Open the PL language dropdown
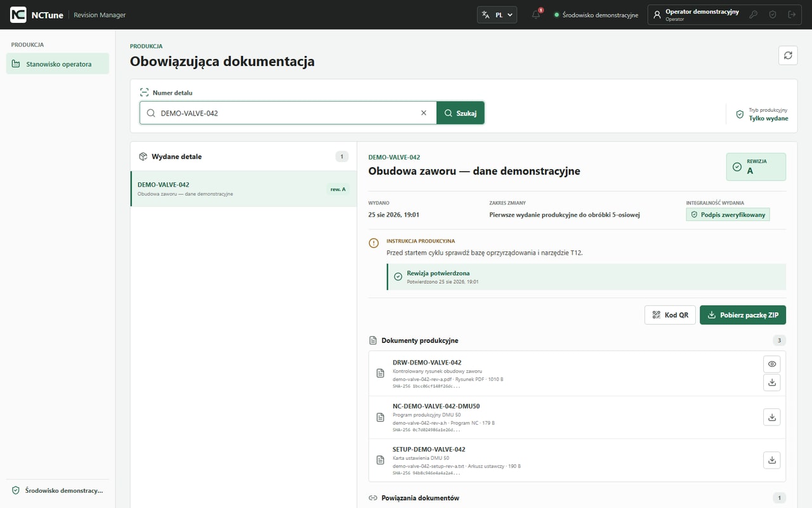Screen dimensions: 812x508 (x=497, y=15)
